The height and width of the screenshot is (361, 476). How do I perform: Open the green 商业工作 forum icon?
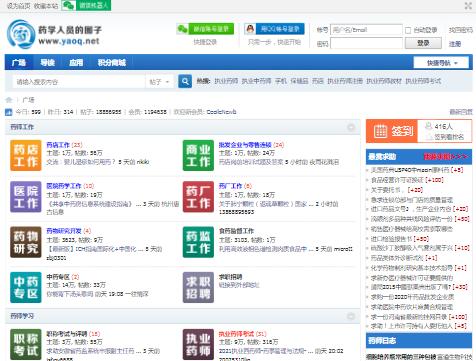point(198,155)
